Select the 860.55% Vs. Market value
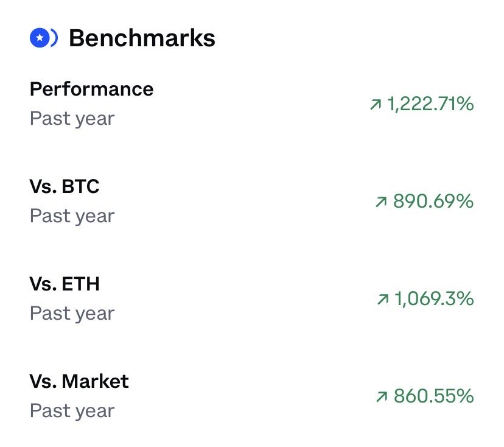 point(433,397)
